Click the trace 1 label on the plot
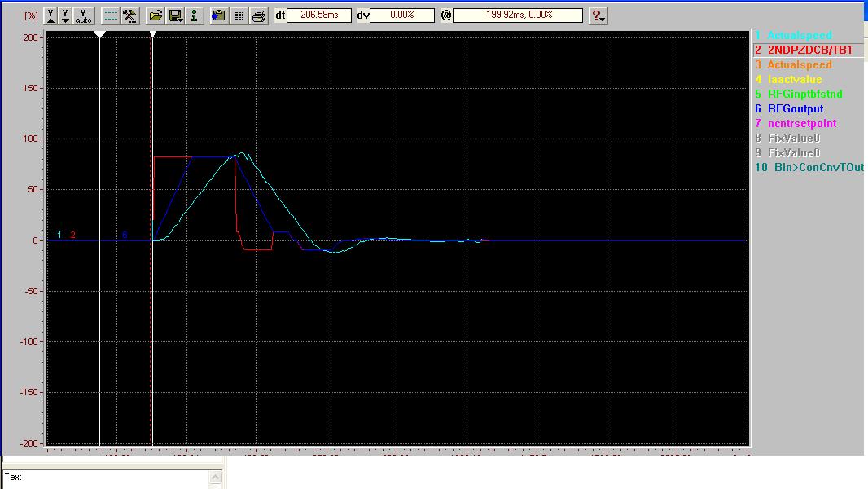 pos(59,235)
